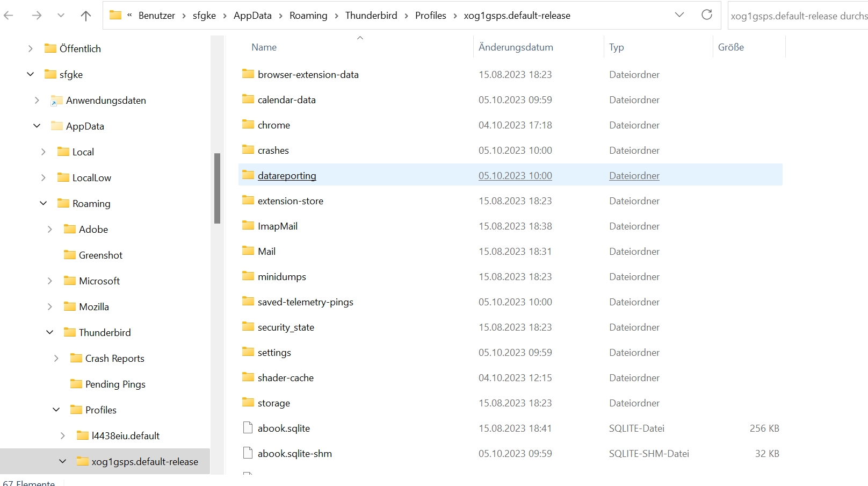Click the navigation pane scrollbar thumb
The image size is (868, 486).
click(217, 188)
